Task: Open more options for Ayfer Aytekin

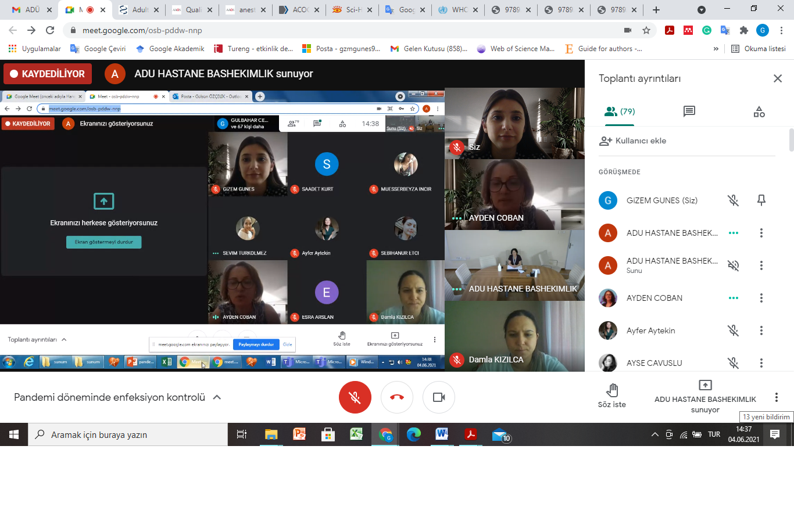Action: [x=761, y=330]
